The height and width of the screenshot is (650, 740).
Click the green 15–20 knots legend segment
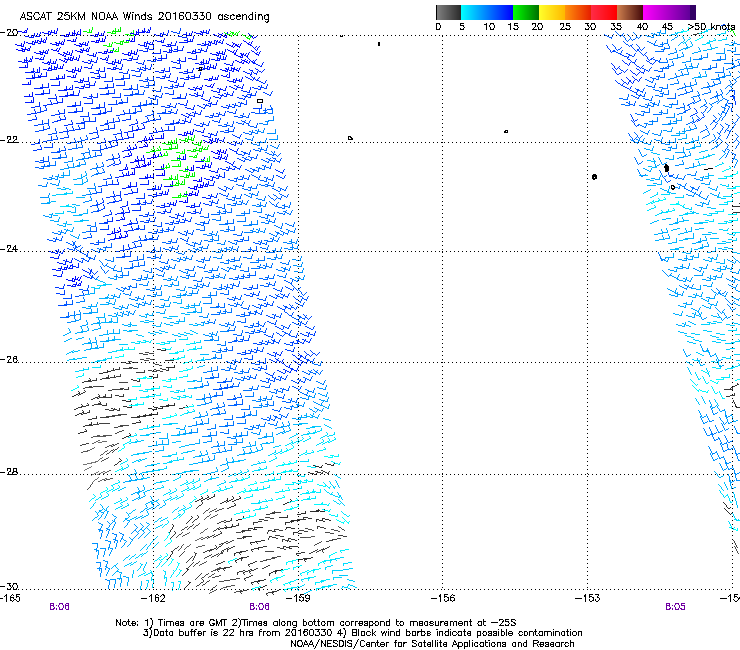tap(526, 12)
